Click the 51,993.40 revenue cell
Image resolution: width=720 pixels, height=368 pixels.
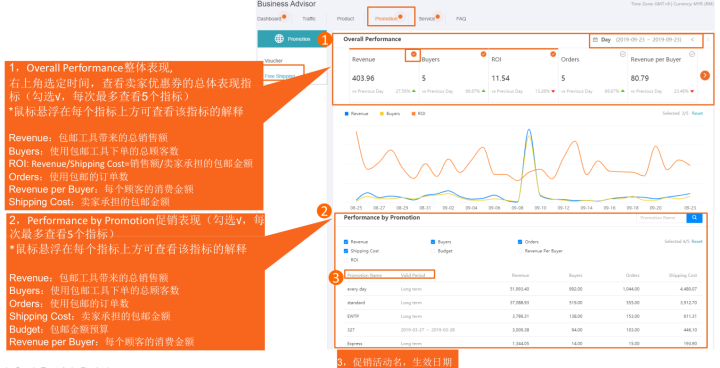click(519, 289)
